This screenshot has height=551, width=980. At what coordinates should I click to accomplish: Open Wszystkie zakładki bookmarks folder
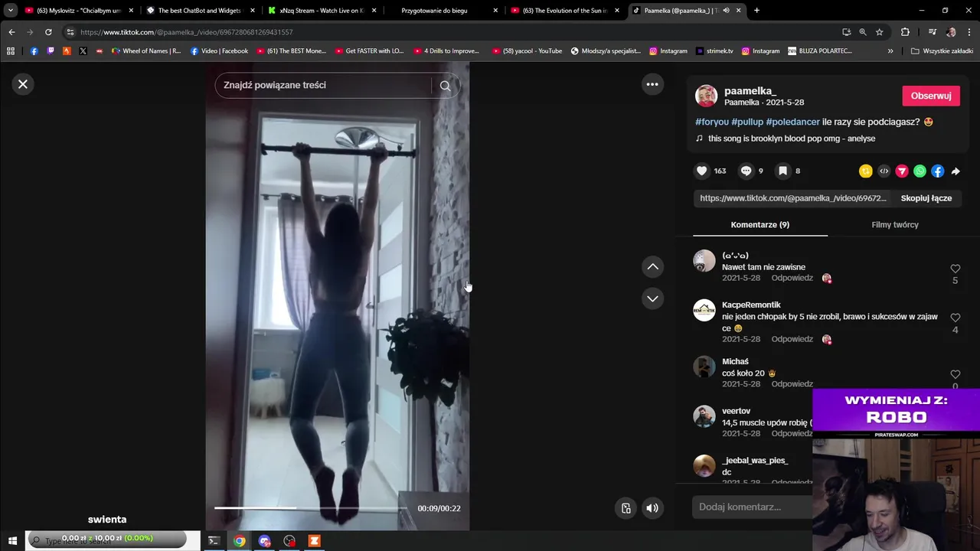click(942, 51)
